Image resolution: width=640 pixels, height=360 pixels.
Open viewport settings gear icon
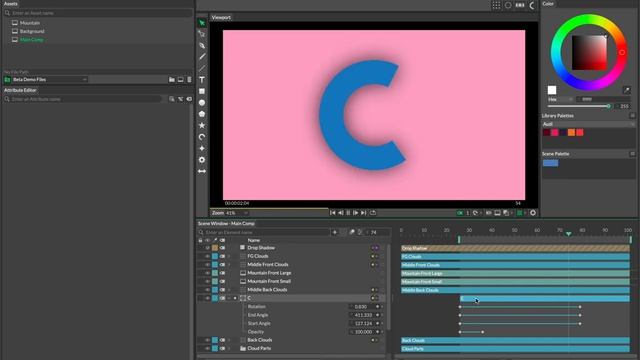[x=533, y=213]
